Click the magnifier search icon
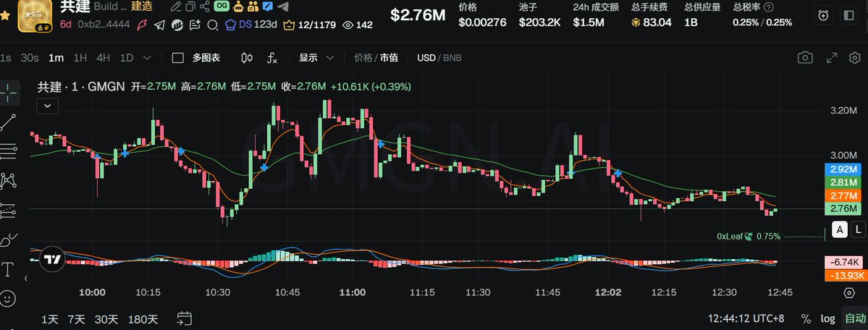The height and width of the screenshot is (330, 868). pos(212,25)
